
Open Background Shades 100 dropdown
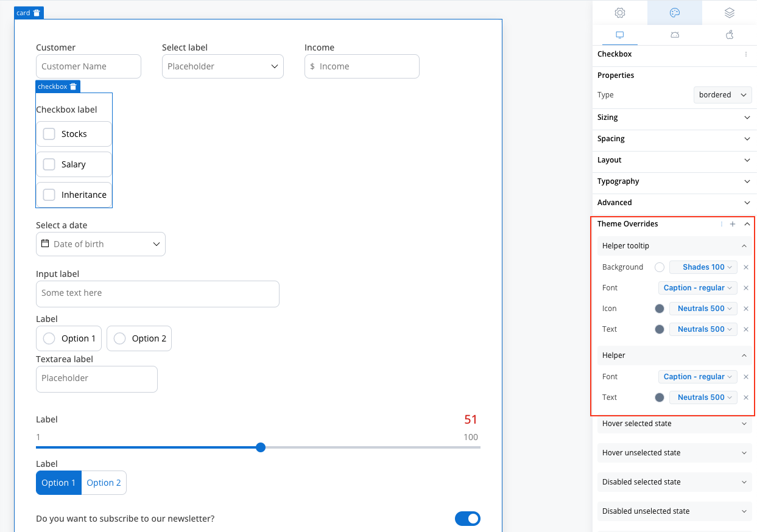tap(703, 267)
